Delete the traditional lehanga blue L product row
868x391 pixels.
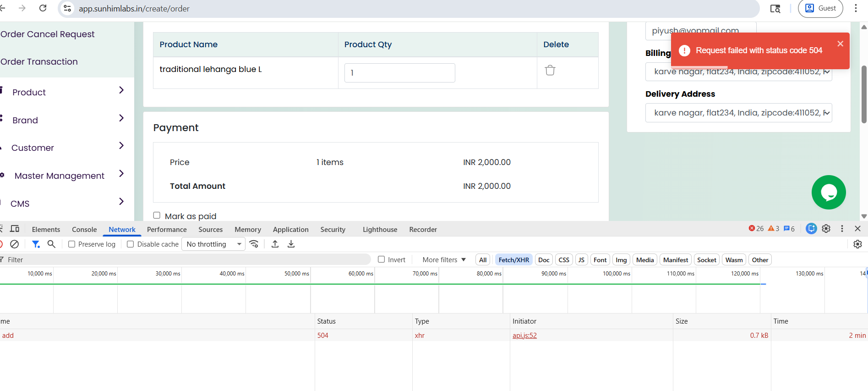click(550, 70)
